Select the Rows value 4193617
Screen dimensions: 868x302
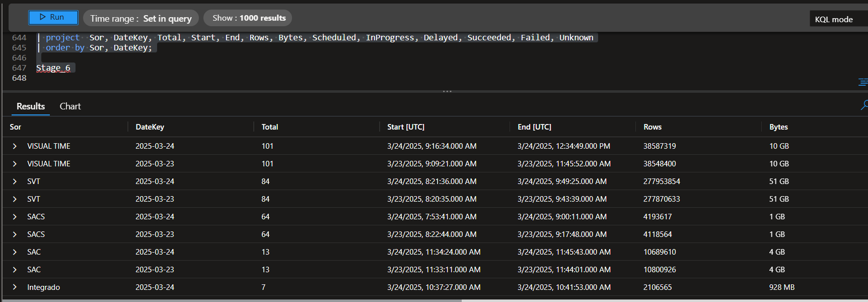click(x=658, y=217)
